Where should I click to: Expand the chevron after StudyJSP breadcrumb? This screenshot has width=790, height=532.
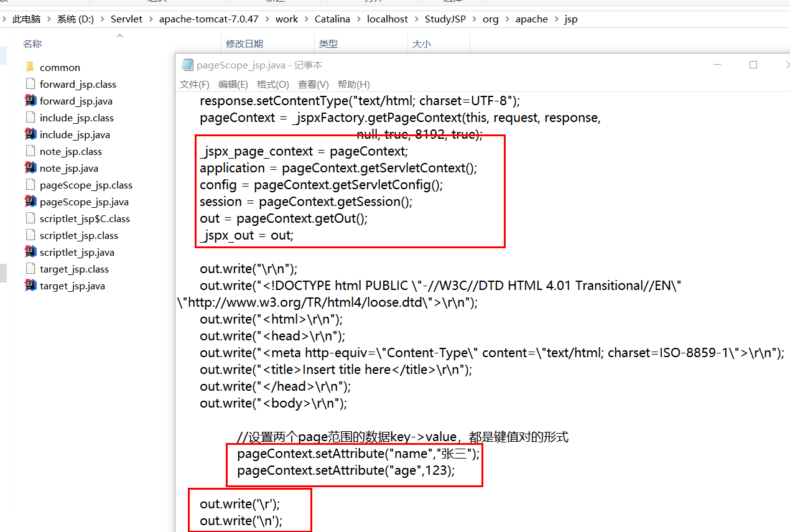[x=475, y=19]
